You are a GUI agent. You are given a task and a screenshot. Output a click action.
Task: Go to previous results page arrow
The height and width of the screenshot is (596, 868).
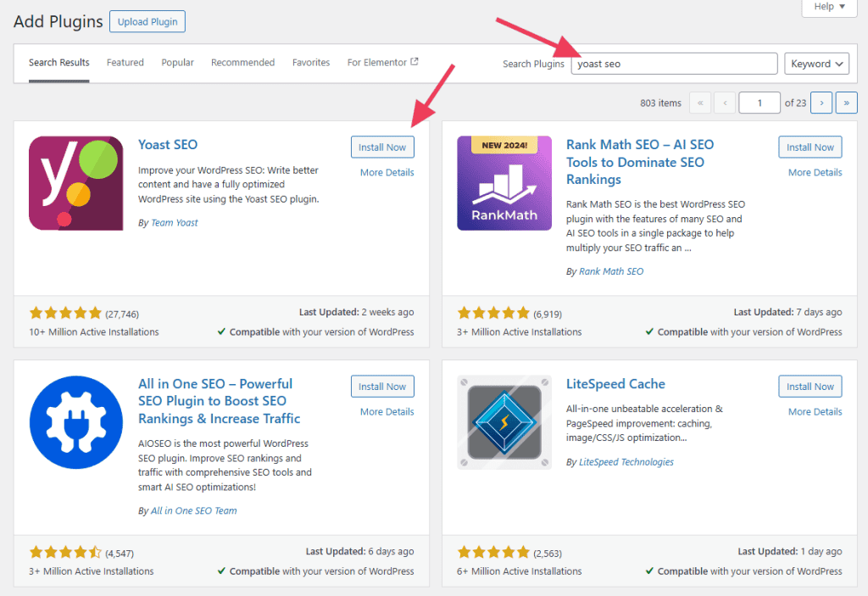[x=725, y=103]
